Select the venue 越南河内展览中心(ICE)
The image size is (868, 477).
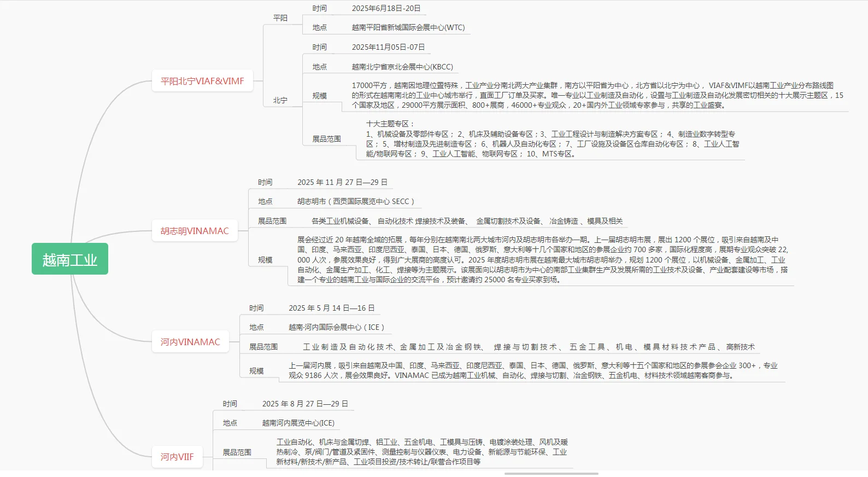tap(298, 423)
